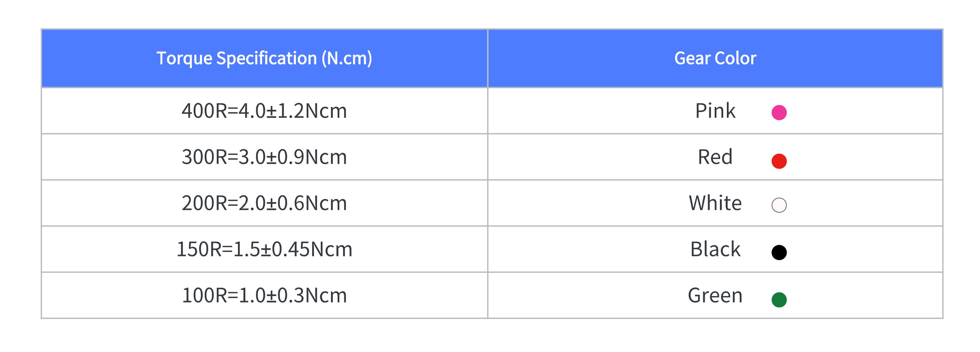Click the 100R=1.0±0.3Ncm cell
Image resolution: width=980 pixels, height=352 pixels.
click(x=265, y=295)
